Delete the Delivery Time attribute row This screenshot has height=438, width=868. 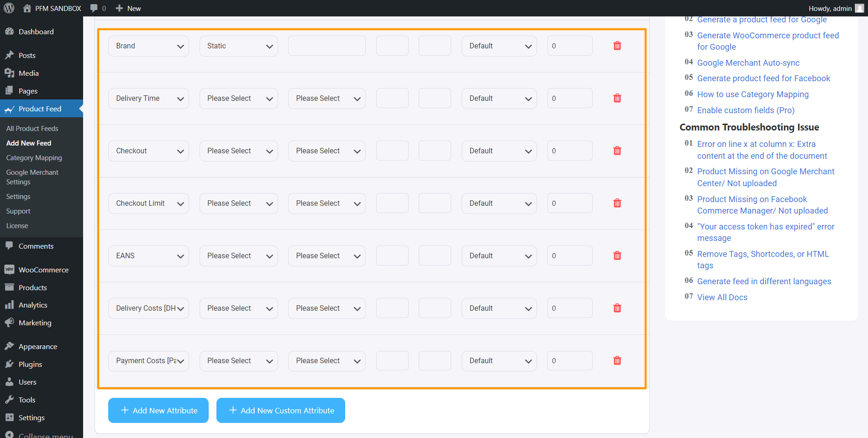pyautogui.click(x=617, y=98)
